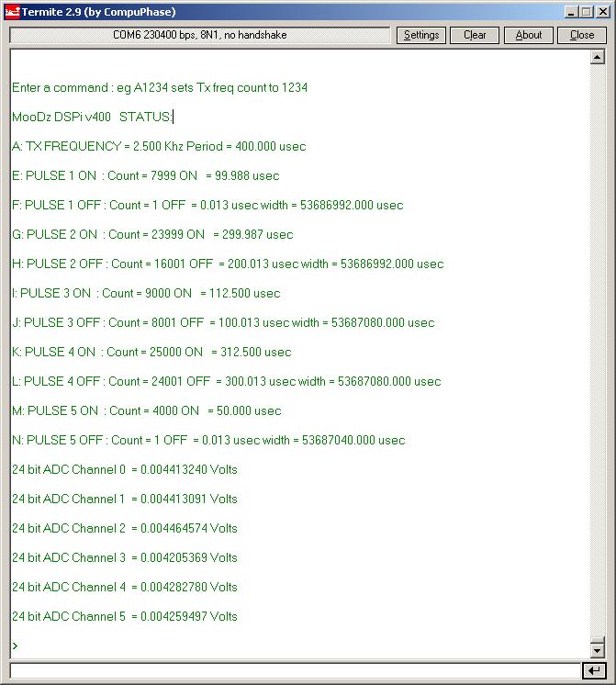Click the 'M: PULSE 5 ON' line
Image resolution: width=616 pixels, height=685 pixels.
146,410
